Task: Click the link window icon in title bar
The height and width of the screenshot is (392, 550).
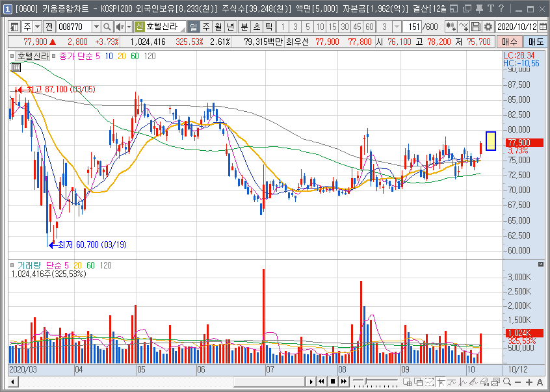Action: pyautogui.click(x=467, y=8)
